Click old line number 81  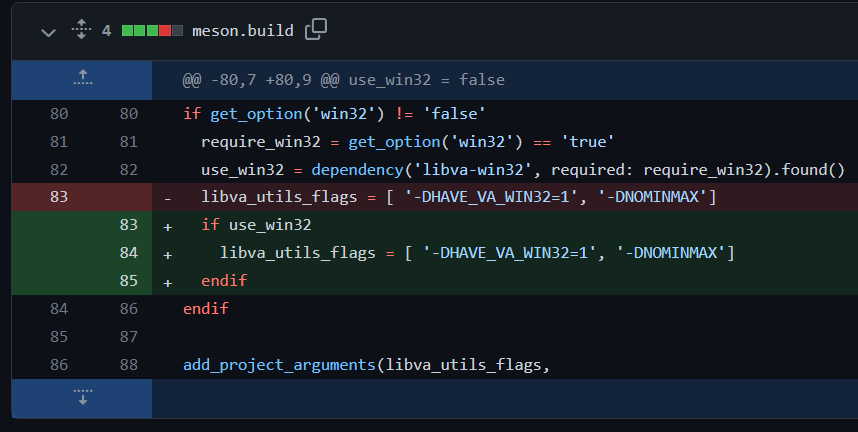click(59, 141)
